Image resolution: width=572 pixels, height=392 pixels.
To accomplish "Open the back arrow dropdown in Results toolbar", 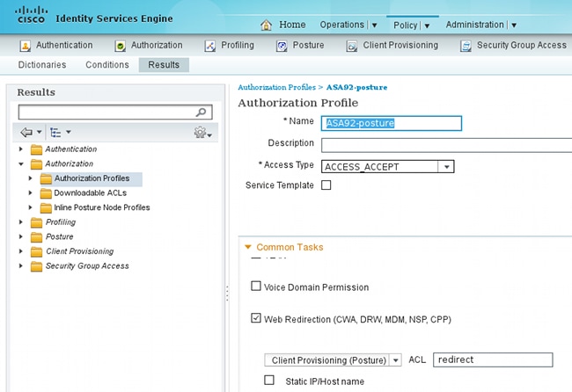I will click(x=40, y=132).
